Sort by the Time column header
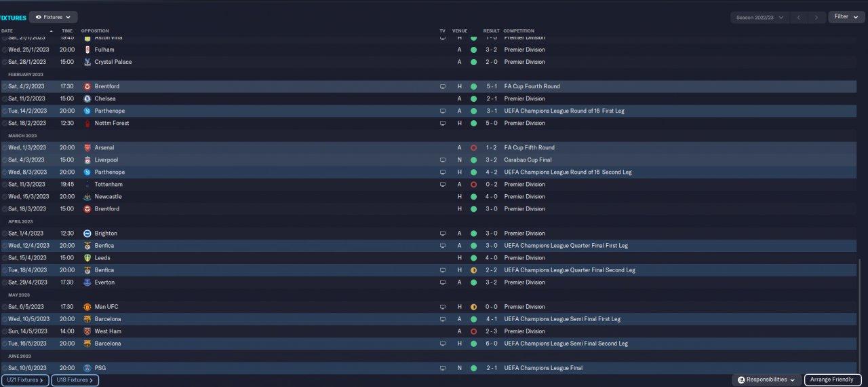Viewport: 868px width, 387px height. pos(67,31)
